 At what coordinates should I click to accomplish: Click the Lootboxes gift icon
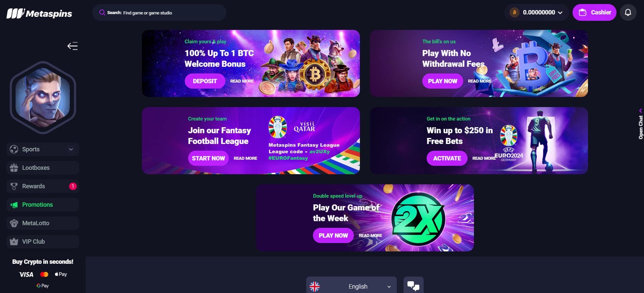click(14, 168)
